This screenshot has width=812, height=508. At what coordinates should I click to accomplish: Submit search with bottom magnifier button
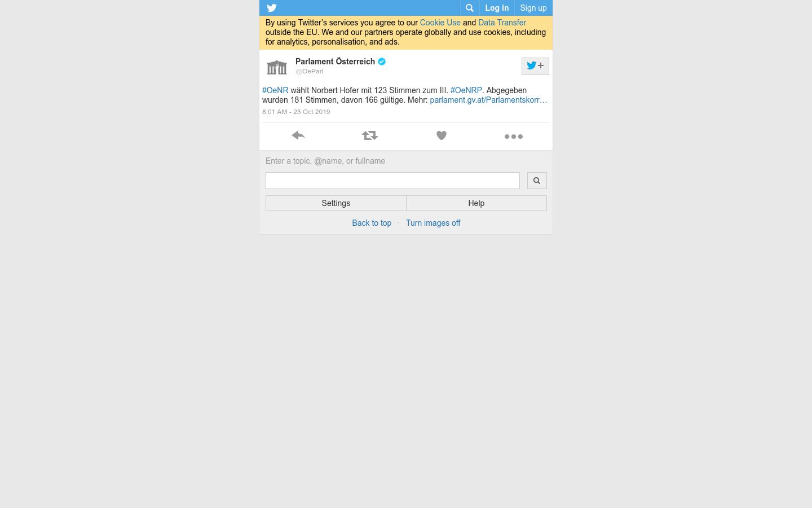point(537,181)
